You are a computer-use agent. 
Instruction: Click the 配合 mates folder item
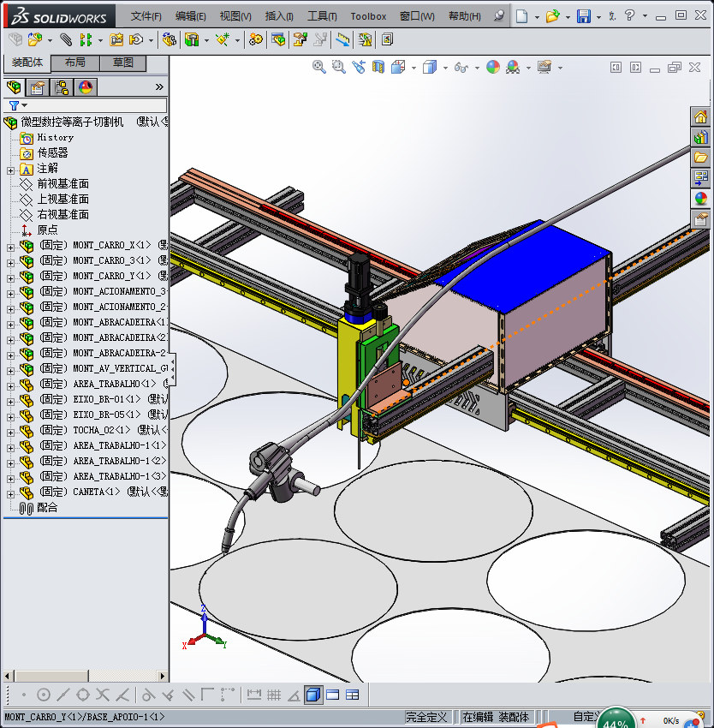coord(47,508)
